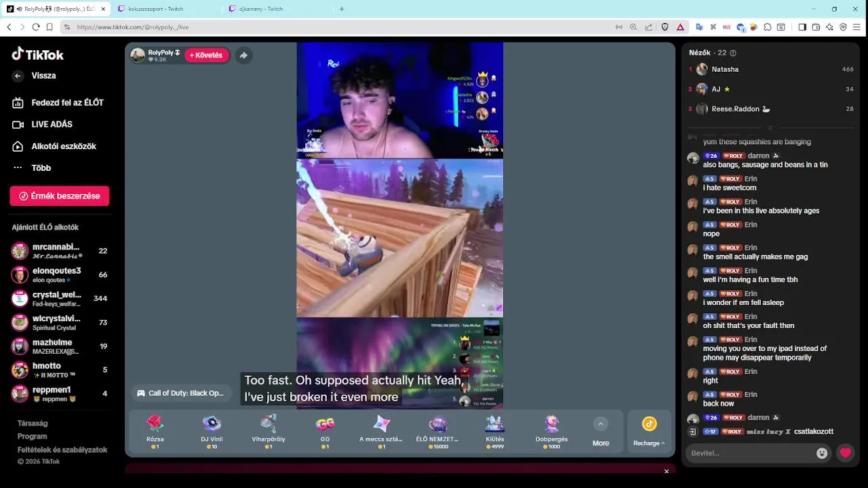Image resolution: width=868 pixels, height=488 pixels.
Task: Open emoji picker in chat
Action: tap(822, 453)
